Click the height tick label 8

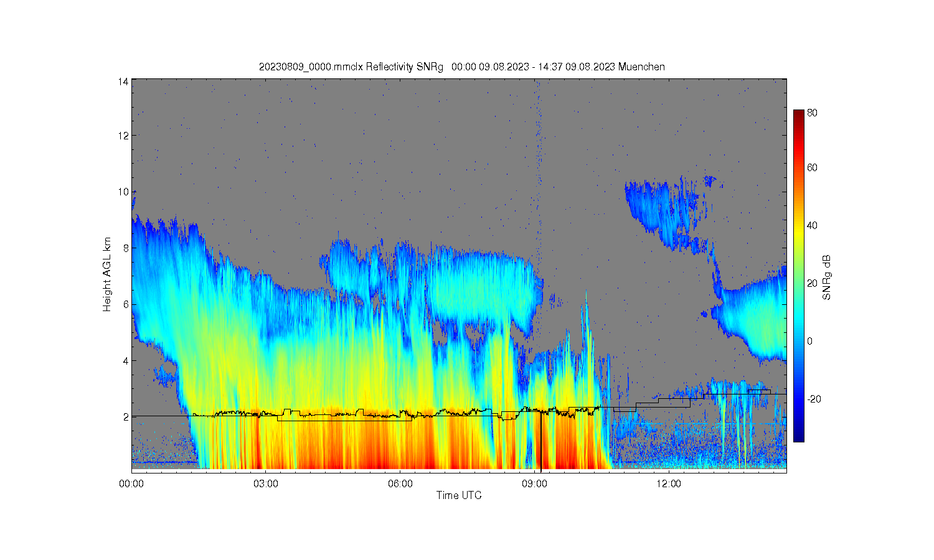[x=126, y=248]
